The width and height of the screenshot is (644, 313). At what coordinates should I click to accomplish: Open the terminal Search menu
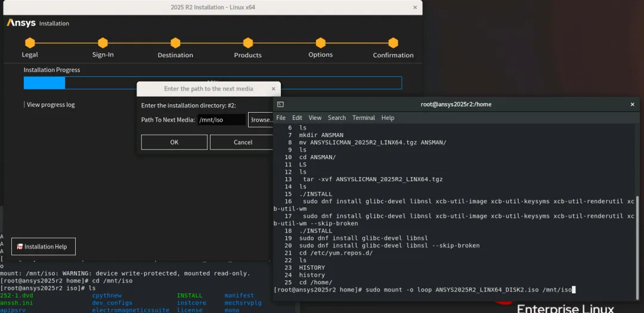tap(337, 118)
